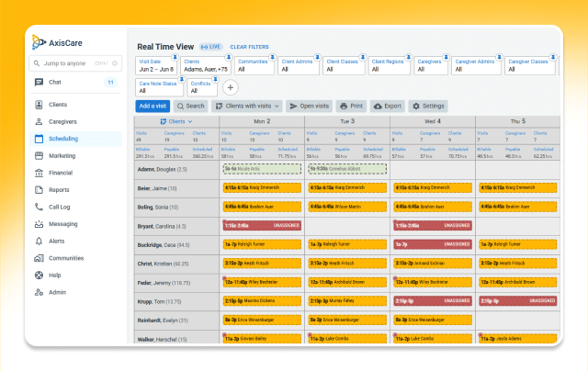Click the Communities building icon

point(39,258)
